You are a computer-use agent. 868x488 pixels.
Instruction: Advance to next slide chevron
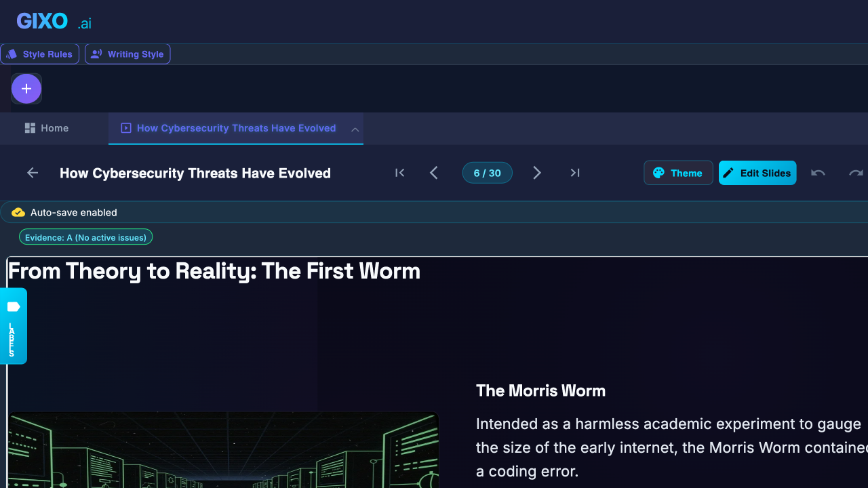pyautogui.click(x=537, y=173)
